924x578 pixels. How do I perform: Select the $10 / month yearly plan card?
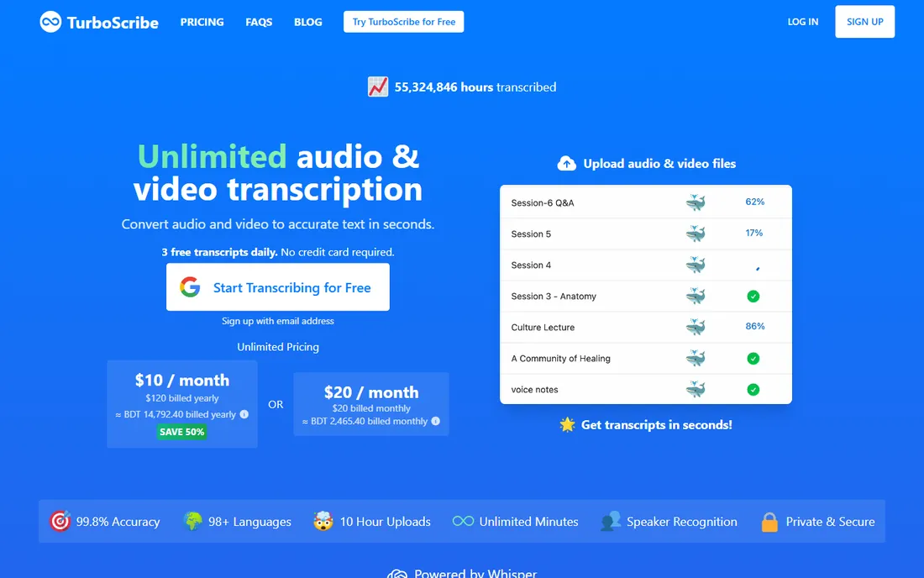(182, 404)
